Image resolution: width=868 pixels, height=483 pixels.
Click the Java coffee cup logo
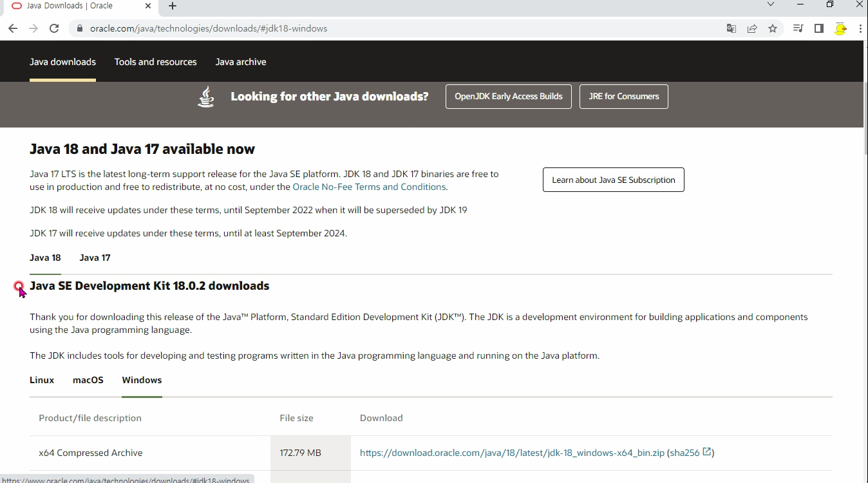coord(206,97)
